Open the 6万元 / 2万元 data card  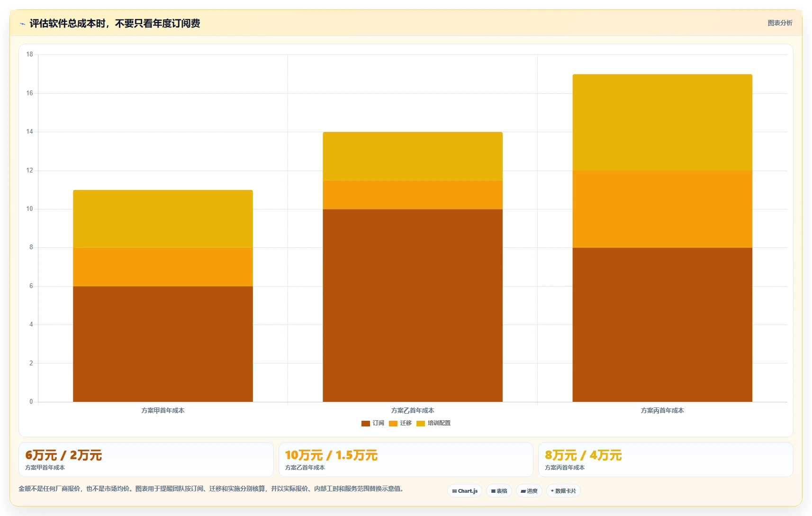[146, 460]
